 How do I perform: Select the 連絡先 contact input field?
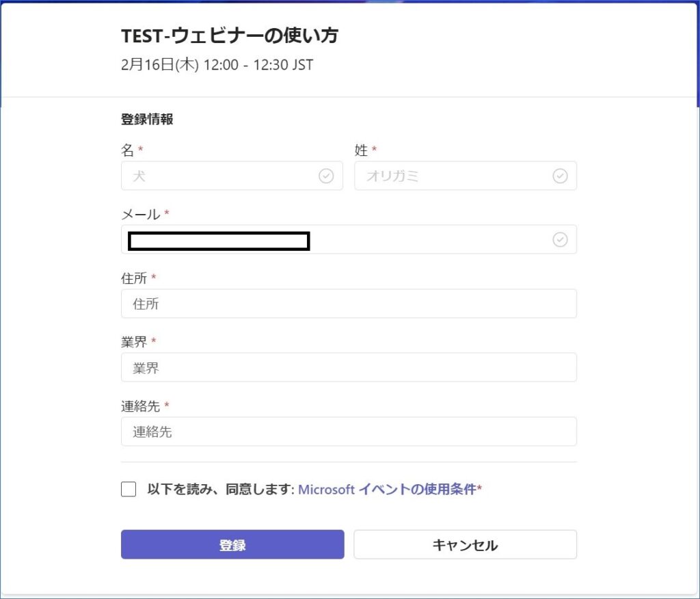[x=349, y=431]
